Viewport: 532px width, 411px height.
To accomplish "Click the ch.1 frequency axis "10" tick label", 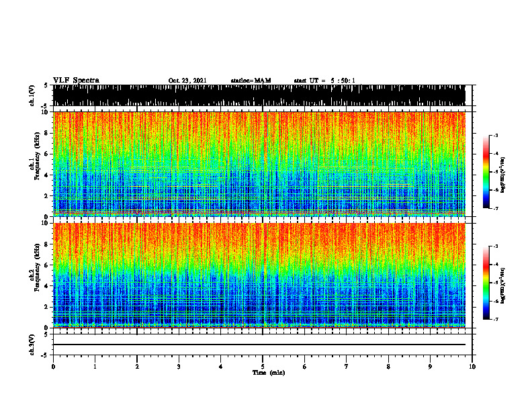I will coord(46,112).
